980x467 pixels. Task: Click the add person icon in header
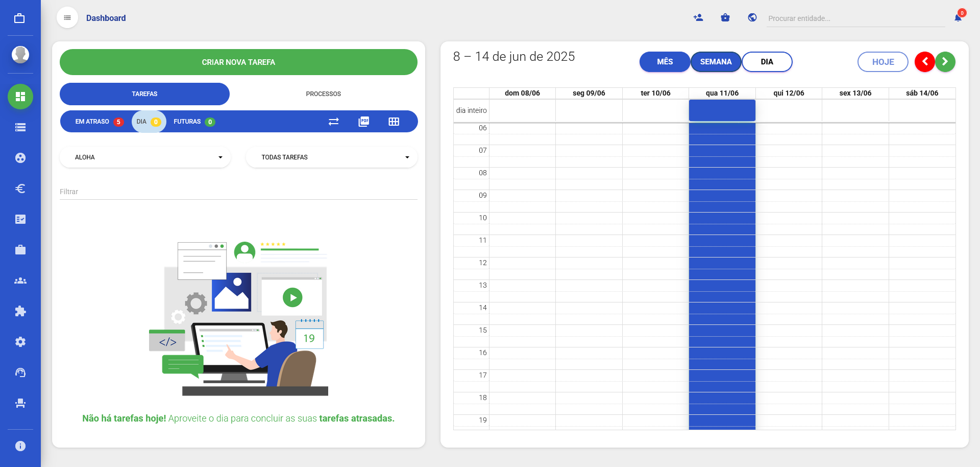tap(698, 18)
